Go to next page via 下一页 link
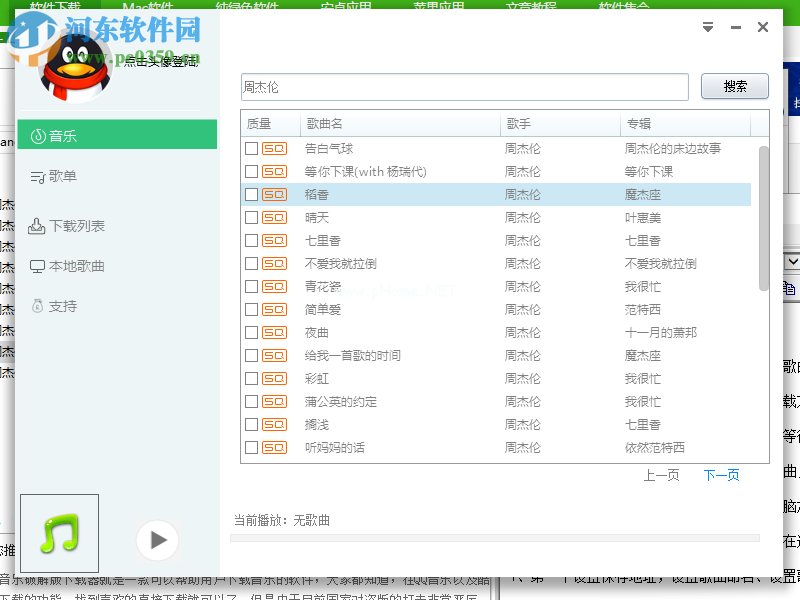 [721, 475]
